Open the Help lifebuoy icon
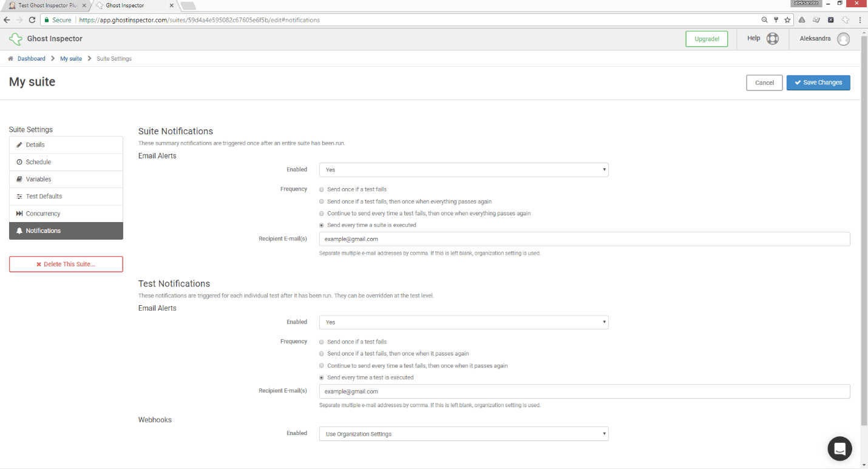This screenshot has height=469, width=868. pyautogui.click(x=772, y=39)
